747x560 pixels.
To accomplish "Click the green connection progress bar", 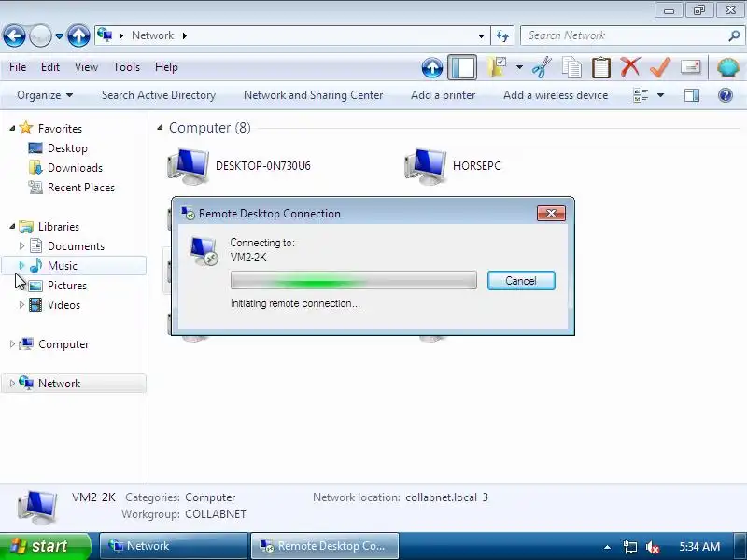I will (354, 280).
